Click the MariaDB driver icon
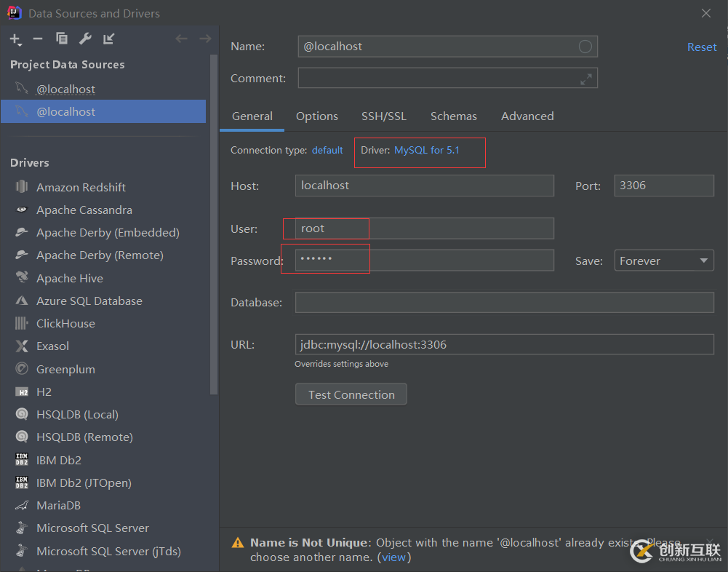728x572 pixels. (x=22, y=505)
